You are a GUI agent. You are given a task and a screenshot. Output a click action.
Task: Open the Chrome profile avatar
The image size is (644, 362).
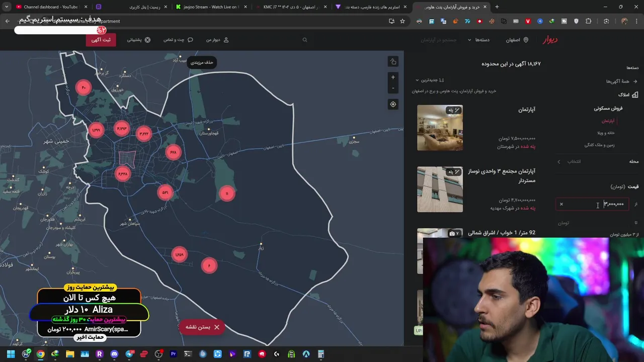coord(624,21)
